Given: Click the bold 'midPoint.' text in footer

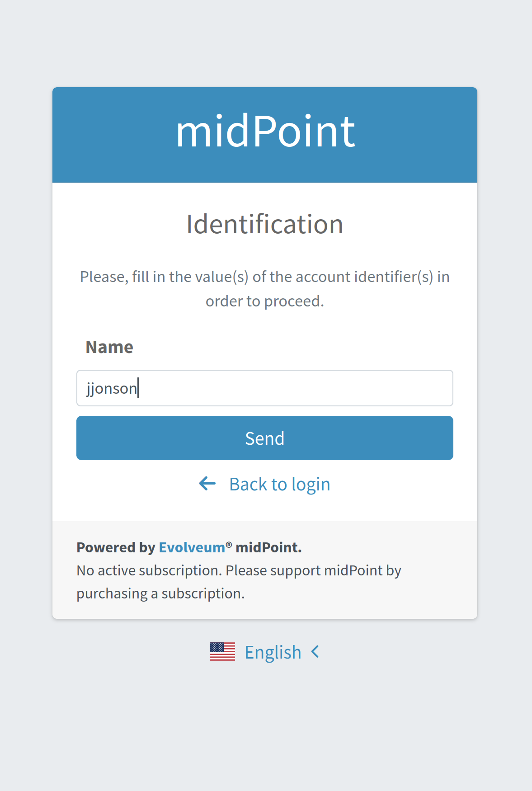Looking at the screenshot, I should click(268, 547).
